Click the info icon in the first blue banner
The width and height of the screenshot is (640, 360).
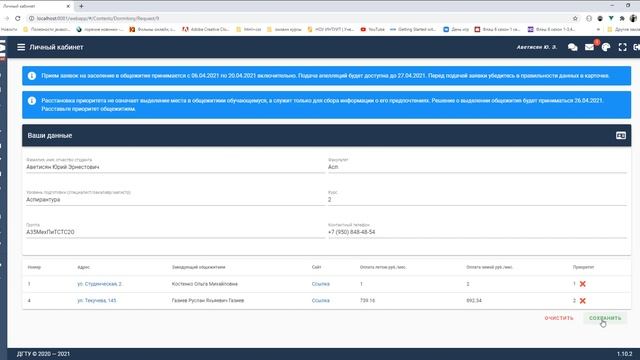[x=32, y=76]
